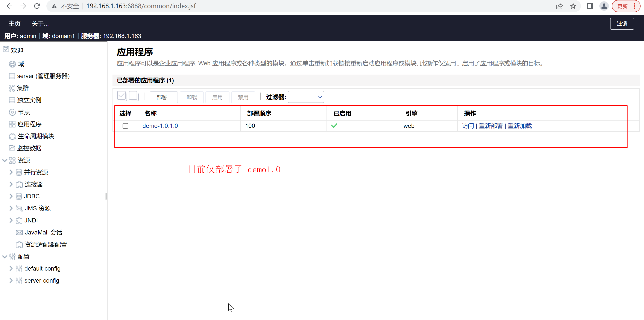Click the globe icon beside 域
This screenshot has width=644, height=320.
tap(12, 64)
